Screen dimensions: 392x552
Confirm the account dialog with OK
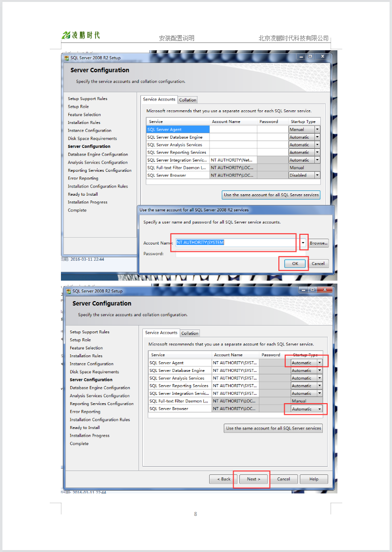[295, 264]
